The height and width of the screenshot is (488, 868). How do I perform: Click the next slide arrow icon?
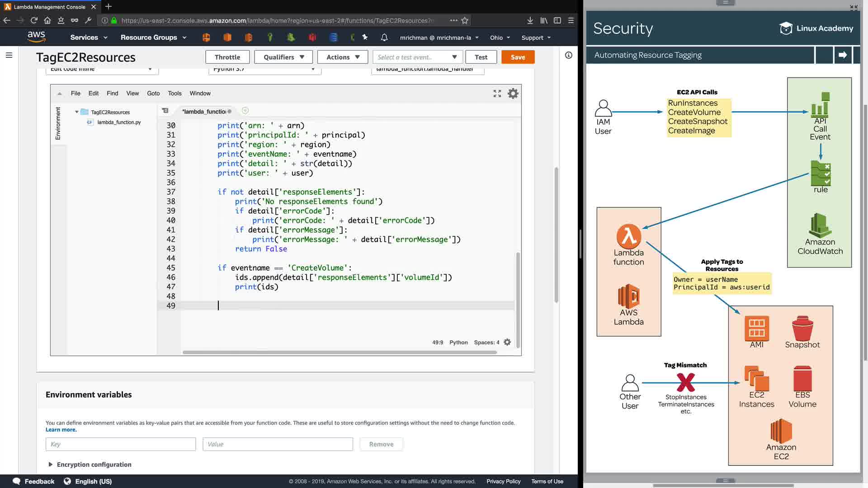843,55
